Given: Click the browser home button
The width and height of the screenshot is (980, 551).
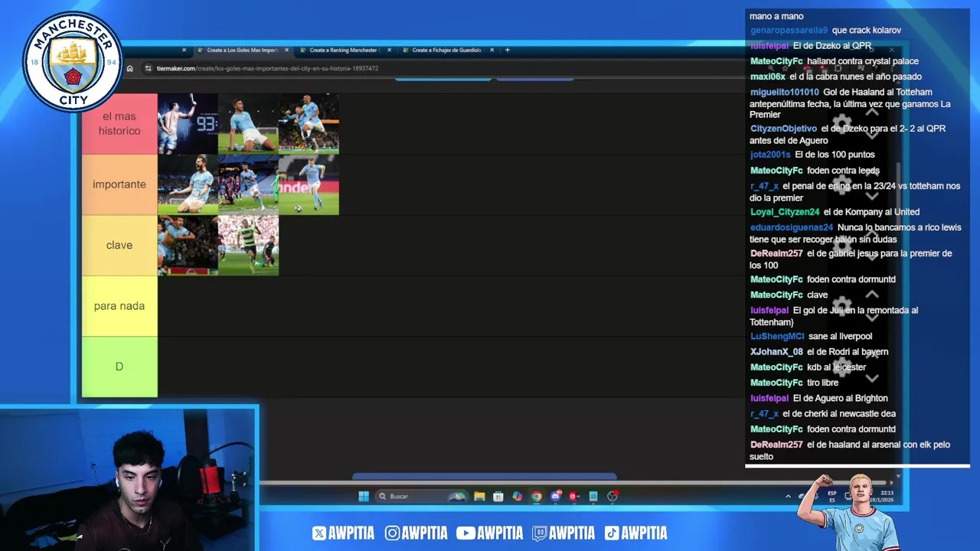Looking at the screenshot, I should tap(129, 68).
